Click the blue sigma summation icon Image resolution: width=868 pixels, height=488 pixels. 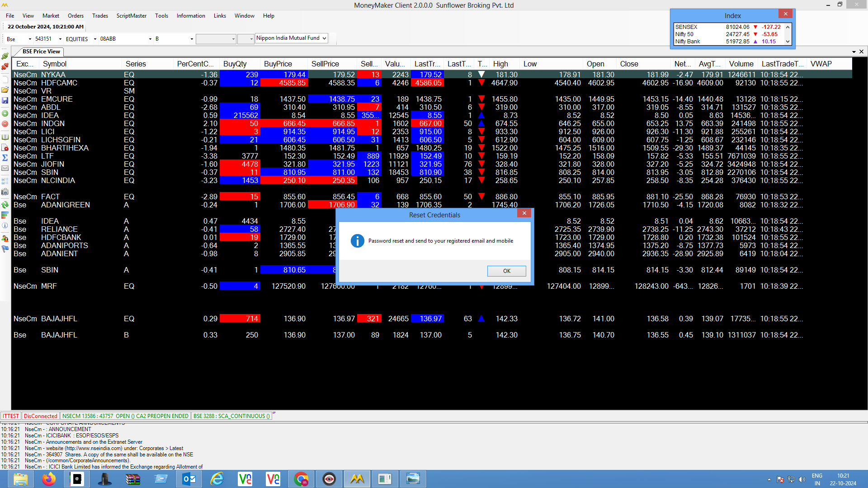click(5, 158)
